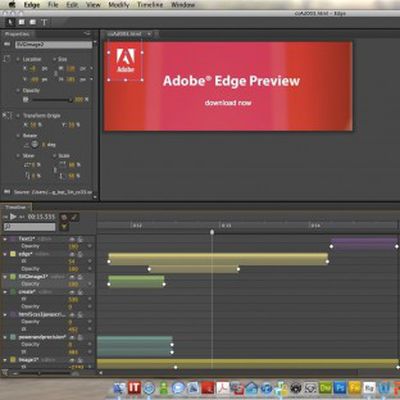The height and width of the screenshot is (400, 400).
Task: Select the purple Text2 animation bar
Action: pos(364,243)
